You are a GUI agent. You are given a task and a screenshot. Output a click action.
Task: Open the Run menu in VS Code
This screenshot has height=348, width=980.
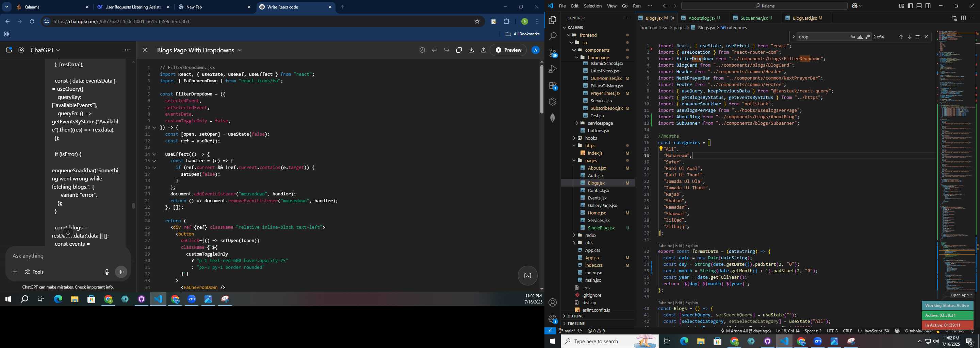[x=636, y=6]
